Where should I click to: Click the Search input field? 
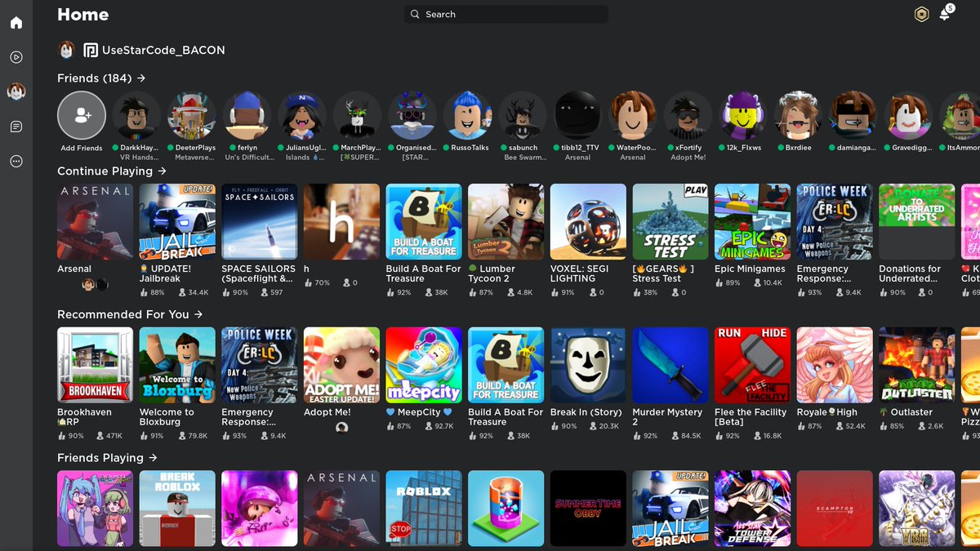tap(506, 15)
